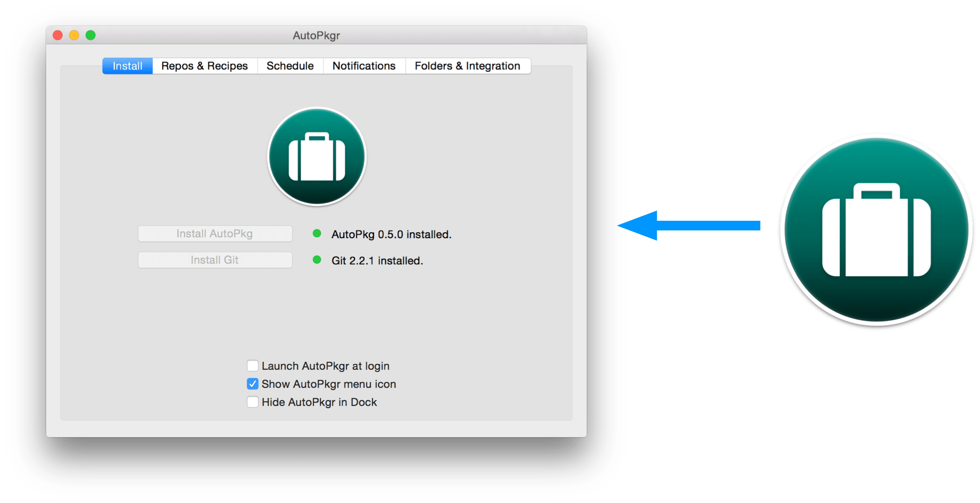Click the green status dot next to Git 2.2.1
This screenshot has width=980, height=503.
(x=317, y=260)
